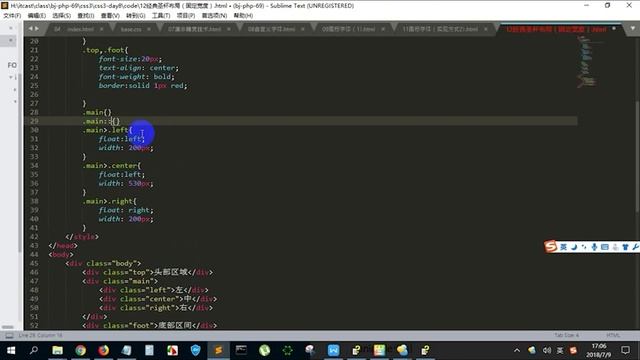Screen dimensions: 640x360
Task: Open the 选择(S) menu
Action: click(61, 16)
